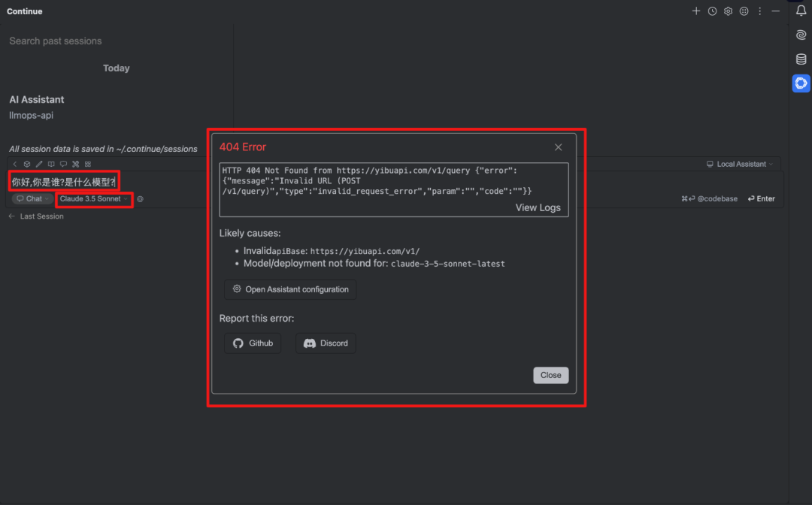Click the speech bubble icon in input toolbar

click(x=63, y=164)
